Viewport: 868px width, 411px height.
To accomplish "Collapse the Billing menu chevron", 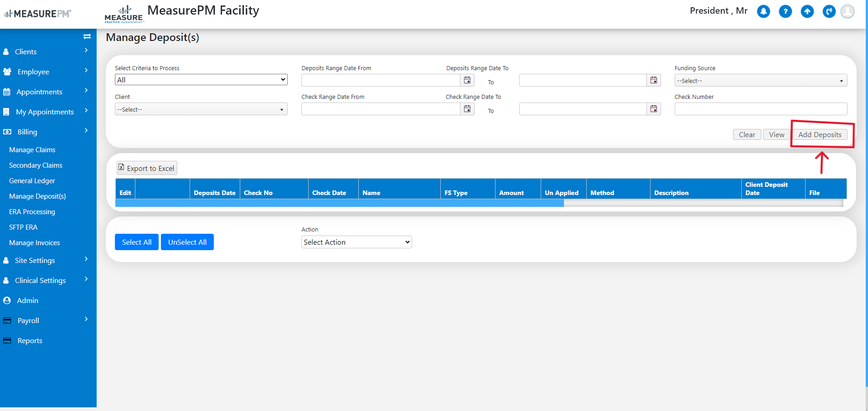I will [x=86, y=130].
